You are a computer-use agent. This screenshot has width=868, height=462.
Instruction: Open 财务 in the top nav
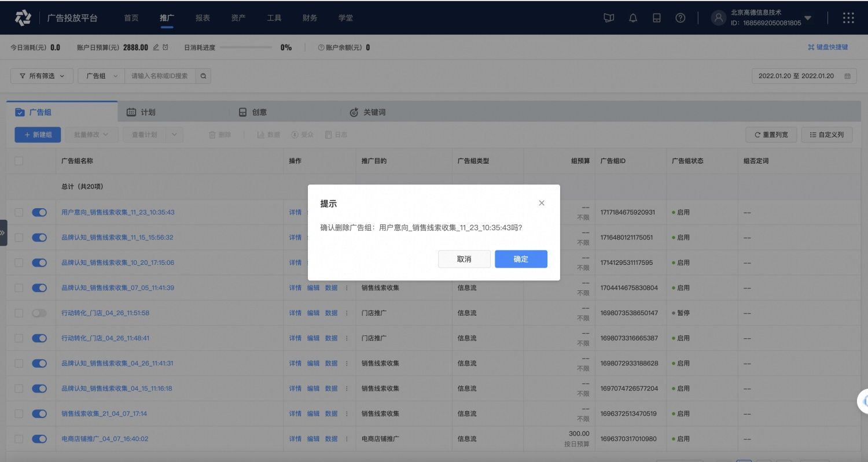click(x=310, y=18)
